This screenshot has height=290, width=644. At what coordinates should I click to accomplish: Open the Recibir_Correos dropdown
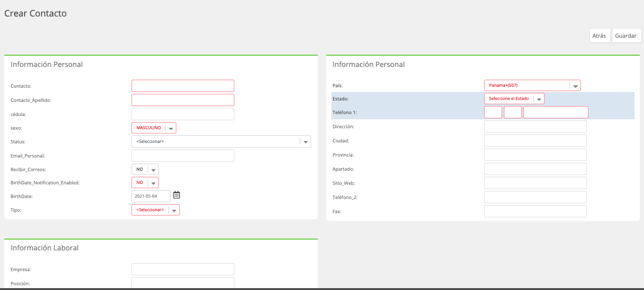tap(145, 169)
